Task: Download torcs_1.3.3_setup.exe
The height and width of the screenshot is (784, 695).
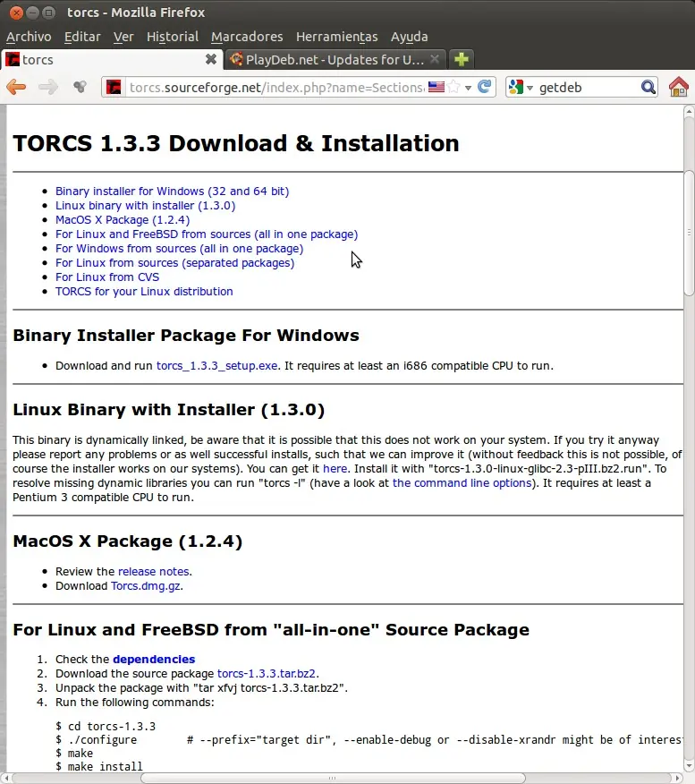Action: coord(216,365)
